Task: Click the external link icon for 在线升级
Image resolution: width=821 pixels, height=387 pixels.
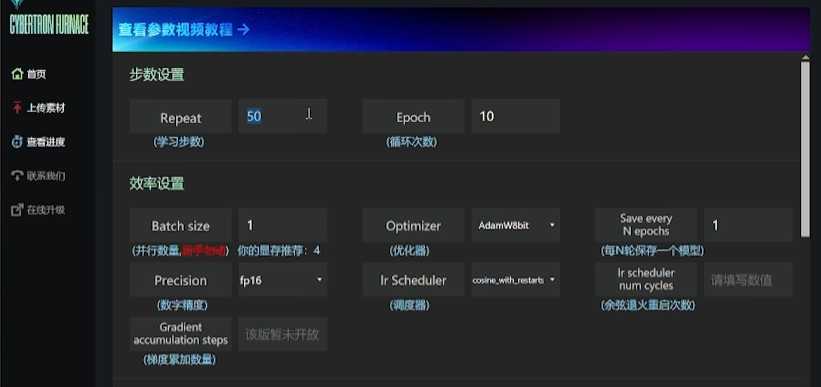Action: [x=17, y=210]
